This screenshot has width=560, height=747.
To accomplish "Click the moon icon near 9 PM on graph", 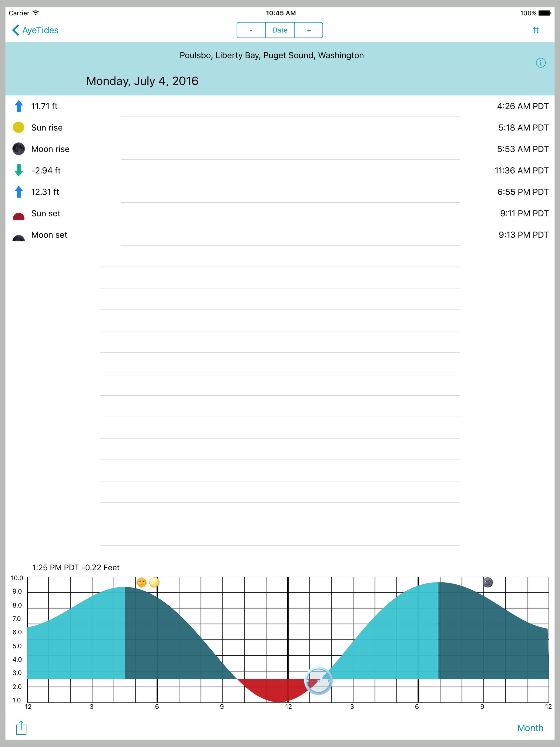I will coord(488,582).
